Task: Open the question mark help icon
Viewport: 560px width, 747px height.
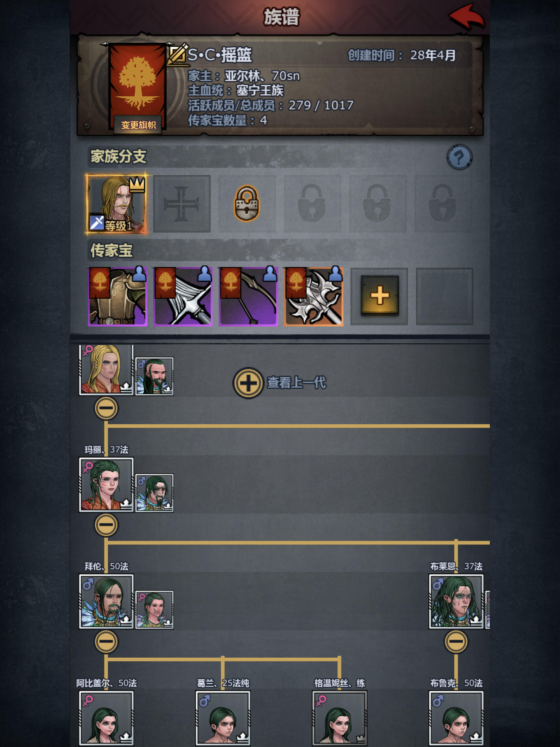Action: 459,157
